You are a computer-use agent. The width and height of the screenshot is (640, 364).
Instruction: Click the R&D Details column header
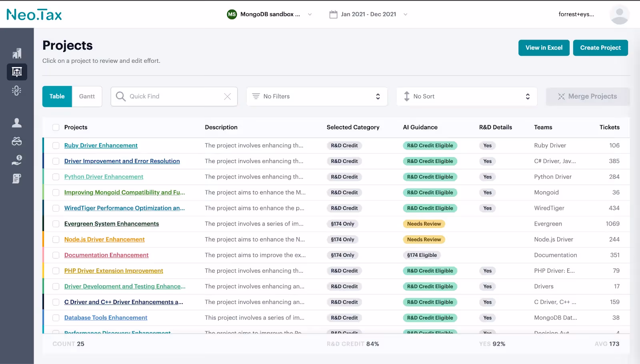[x=495, y=127]
